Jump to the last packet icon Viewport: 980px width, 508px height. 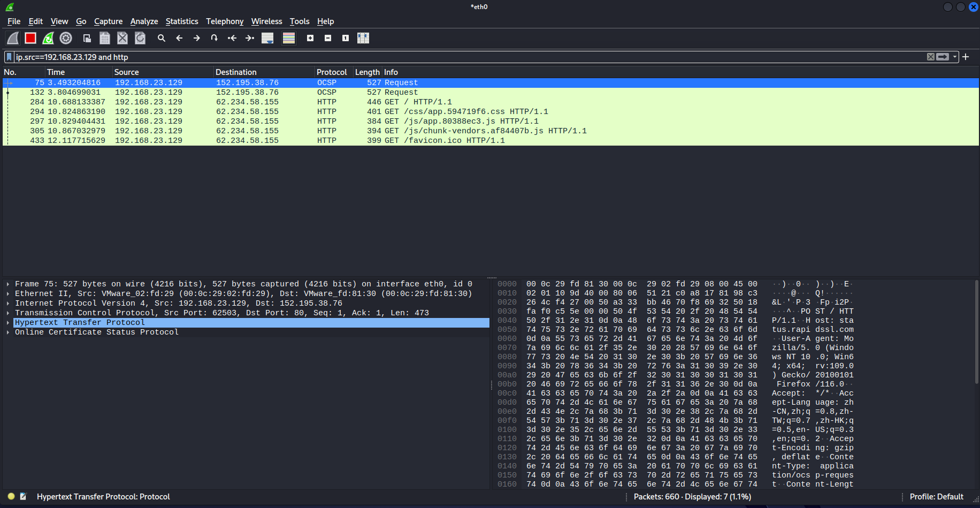click(x=250, y=38)
